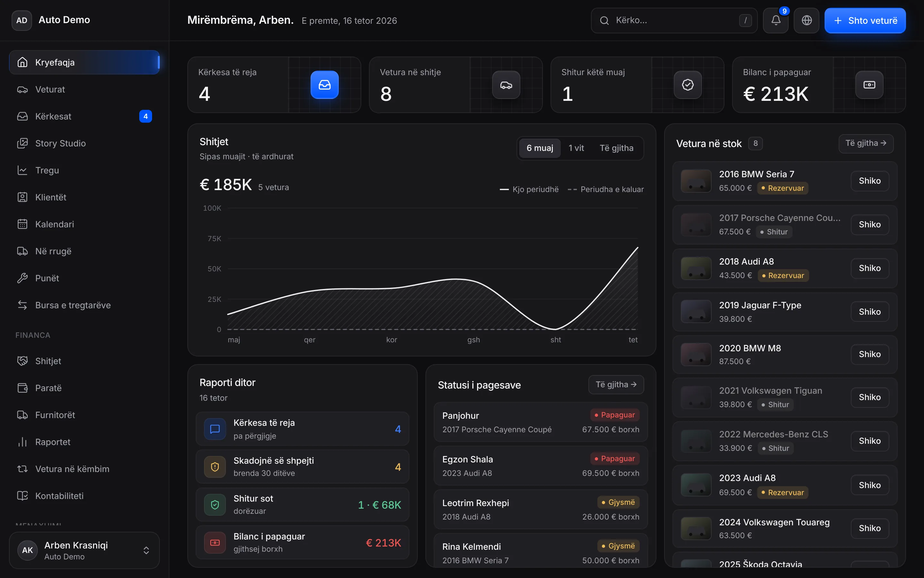924x578 pixels.
Task: Click the Rezervuar tag on 2018 Audi A8
Action: [783, 276]
